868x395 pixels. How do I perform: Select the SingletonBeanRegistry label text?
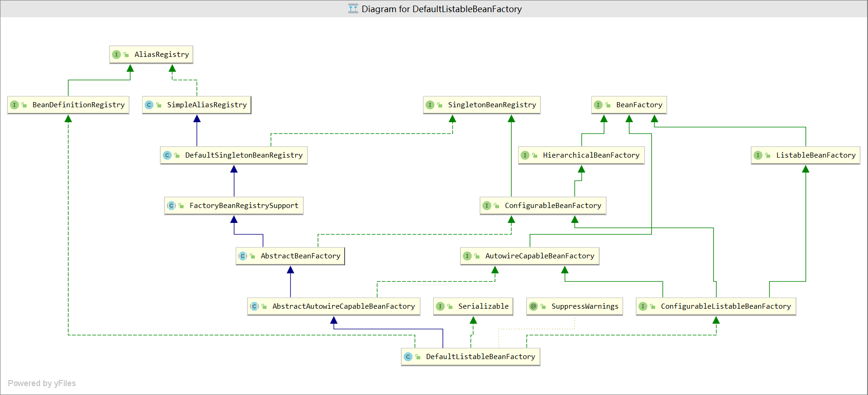(x=492, y=105)
